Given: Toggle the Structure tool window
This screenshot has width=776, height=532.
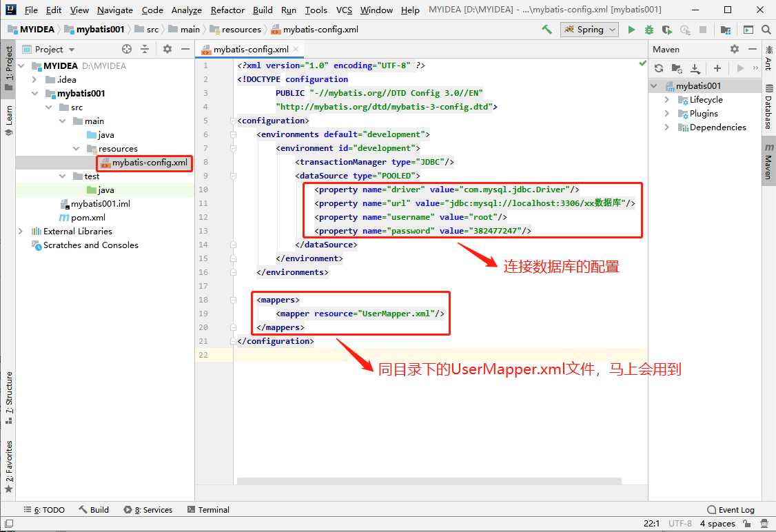Looking at the screenshot, I should click(x=9, y=398).
